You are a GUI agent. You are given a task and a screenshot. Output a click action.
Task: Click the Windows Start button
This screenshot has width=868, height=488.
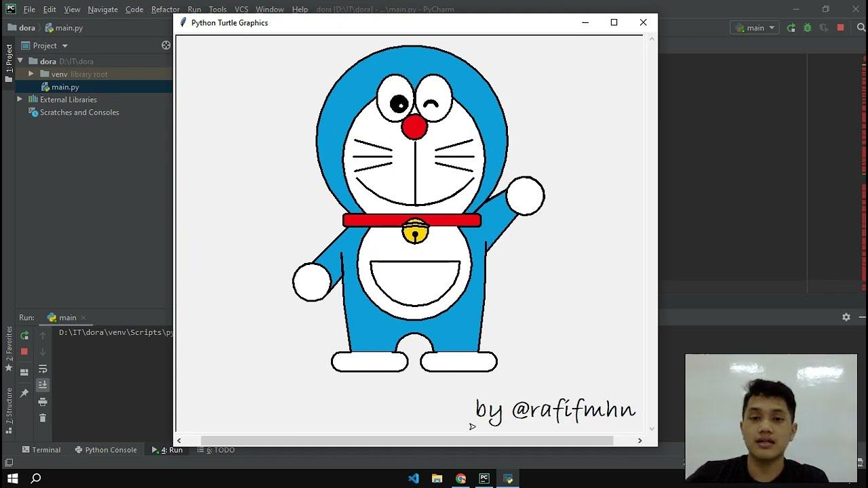click(x=13, y=479)
